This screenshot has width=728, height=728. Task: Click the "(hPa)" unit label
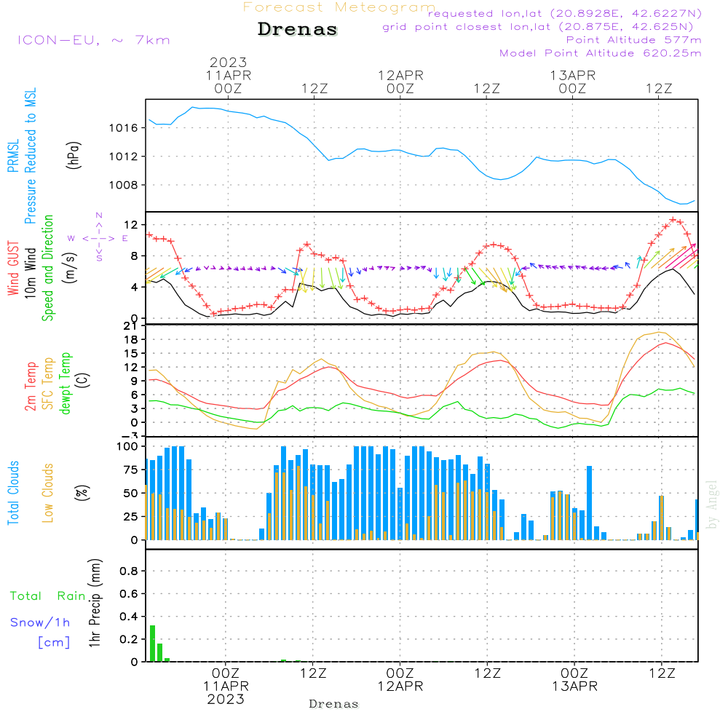click(74, 155)
